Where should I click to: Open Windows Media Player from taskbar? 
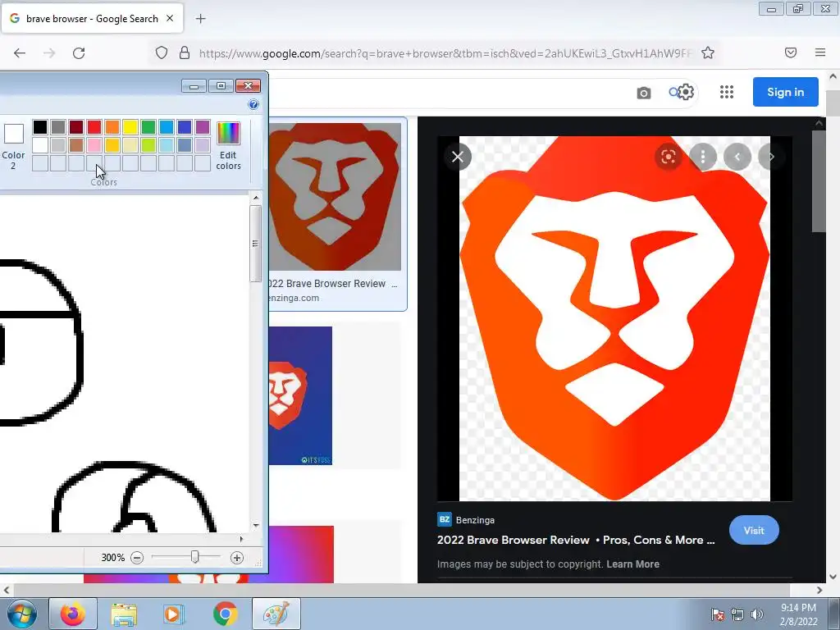173,614
